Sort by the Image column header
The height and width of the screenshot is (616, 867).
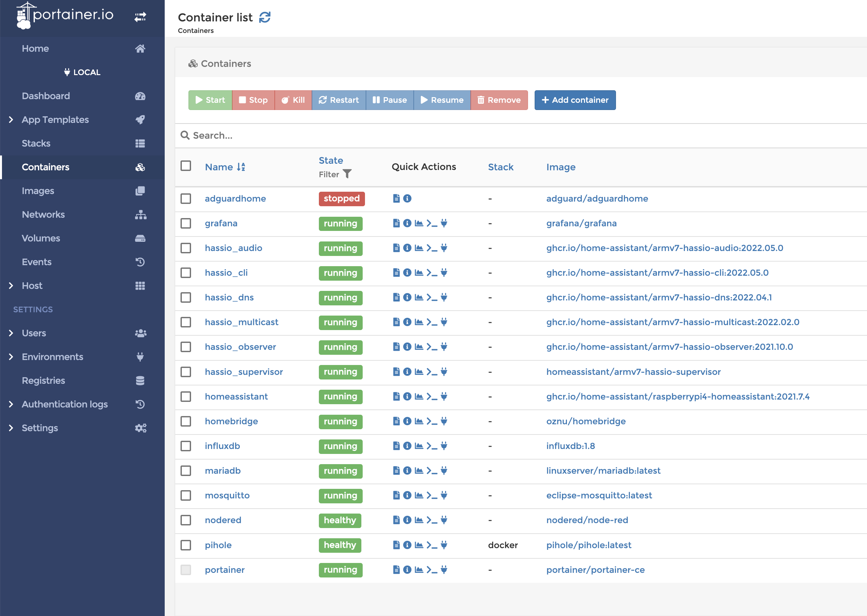coord(561,167)
